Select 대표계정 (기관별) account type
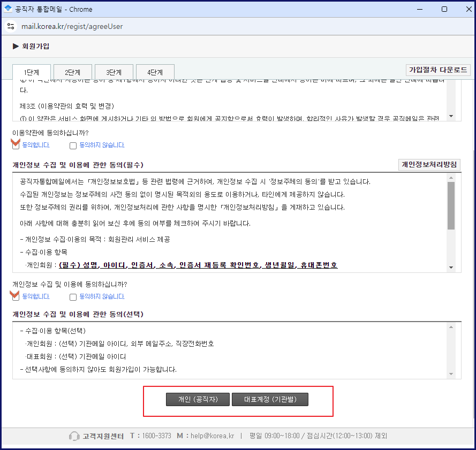 (270, 399)
